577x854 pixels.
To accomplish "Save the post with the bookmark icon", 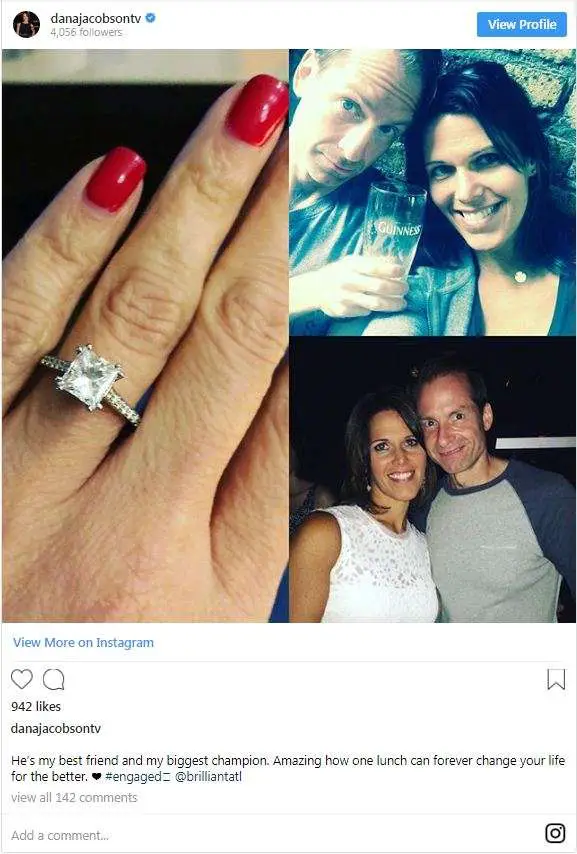I will 556,680.
